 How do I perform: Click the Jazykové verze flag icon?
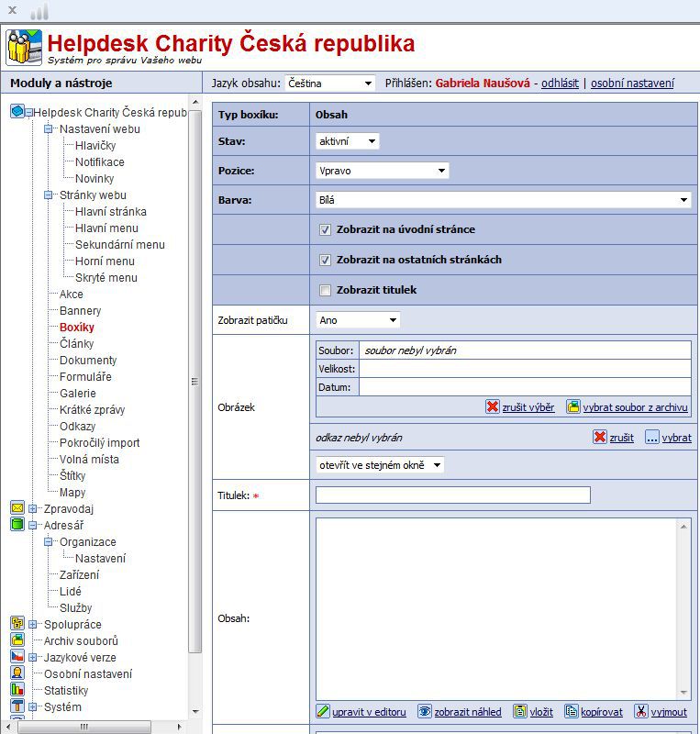[17, 656]
